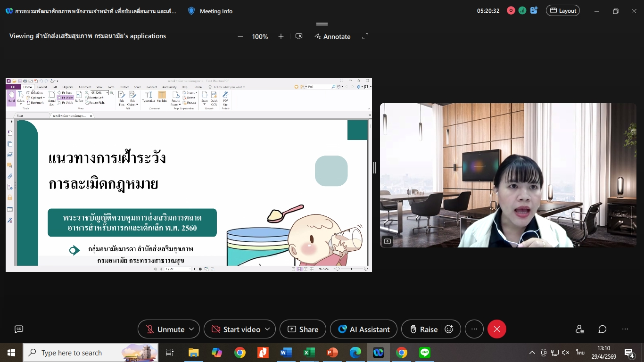Image resolution: width=644 pixels, height=362 pixels.
Task: Enter full-screen view of shared content
Action: click(365, 37)
